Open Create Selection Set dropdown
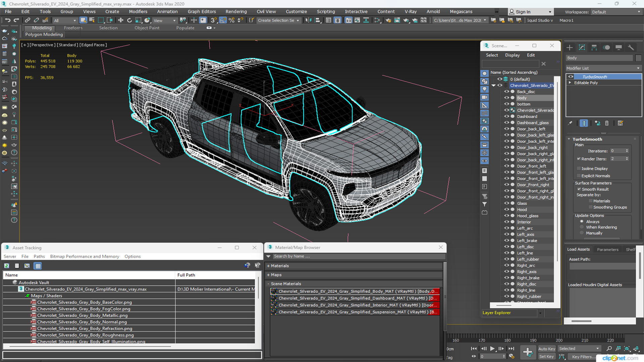The height and width of the screenshot is (362, 644). [x=278, y=20]
